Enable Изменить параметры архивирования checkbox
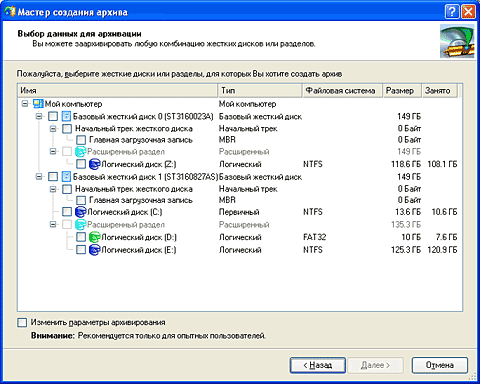This screenshot has height=384, width=480. (x=22, y=322)
